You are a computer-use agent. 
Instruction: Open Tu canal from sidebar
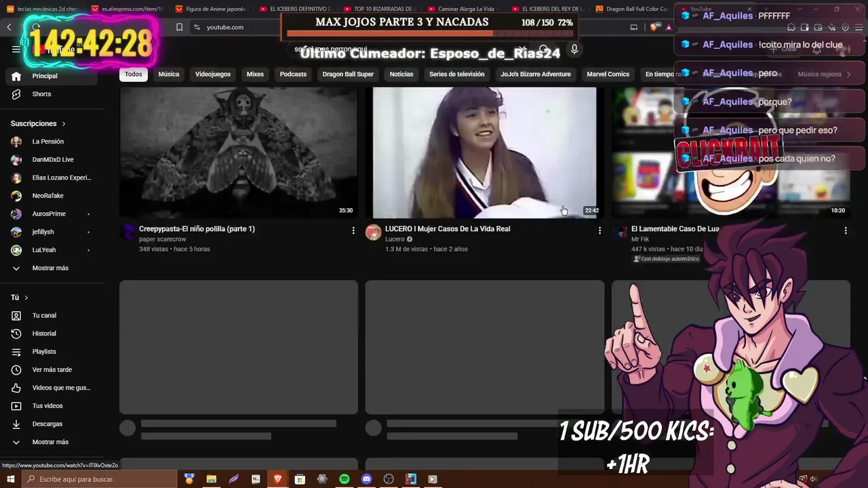tap(52, 315)
